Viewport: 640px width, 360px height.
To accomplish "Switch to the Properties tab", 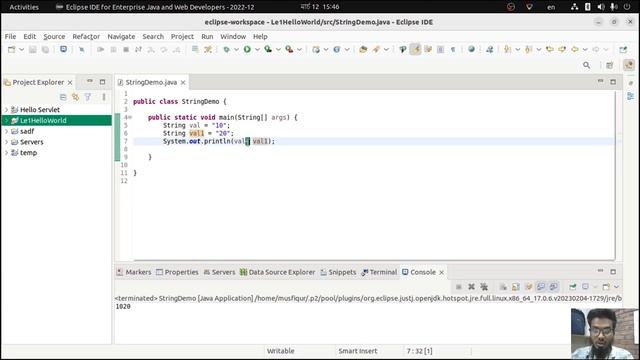I will (x=177, y=272).
